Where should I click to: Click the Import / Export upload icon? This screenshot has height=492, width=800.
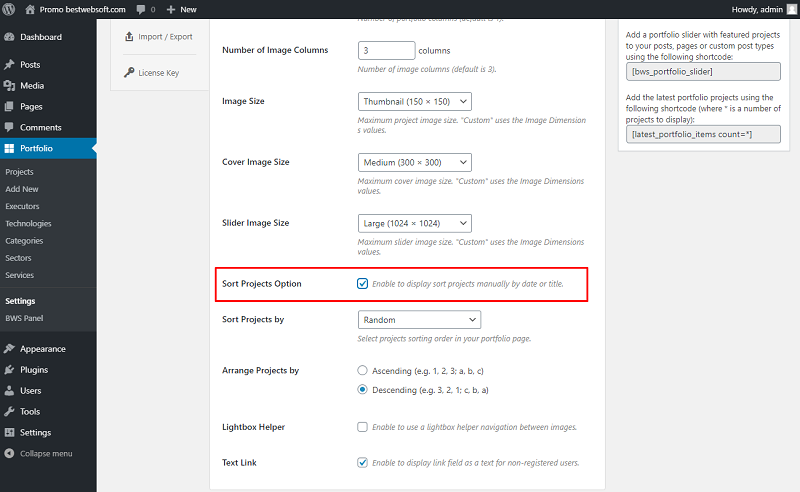(x=129, y=36)
